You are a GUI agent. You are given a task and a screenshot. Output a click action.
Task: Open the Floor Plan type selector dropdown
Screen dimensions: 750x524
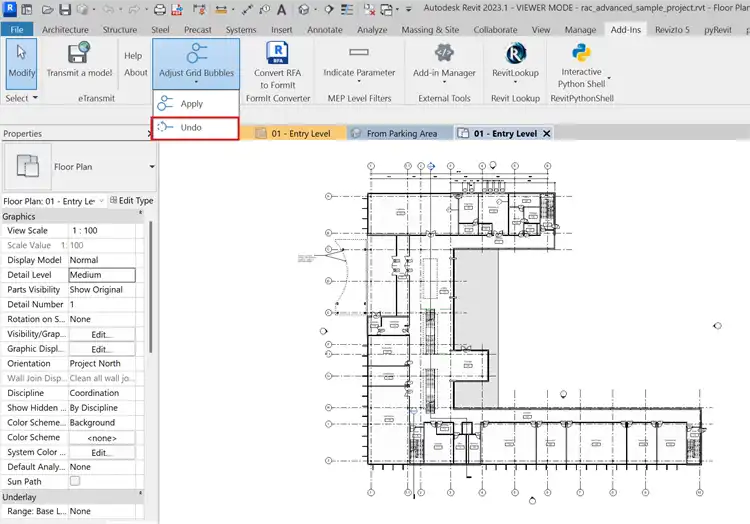[152, 167]
